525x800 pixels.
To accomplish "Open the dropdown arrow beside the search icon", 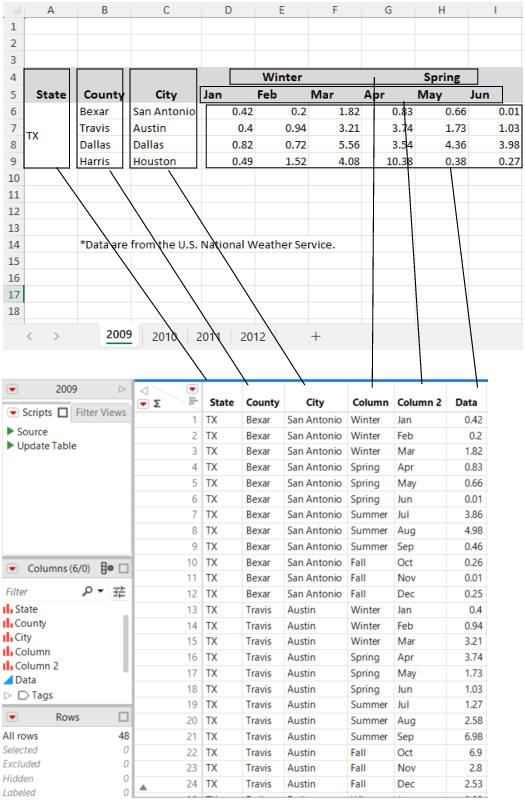I will 101,591.
